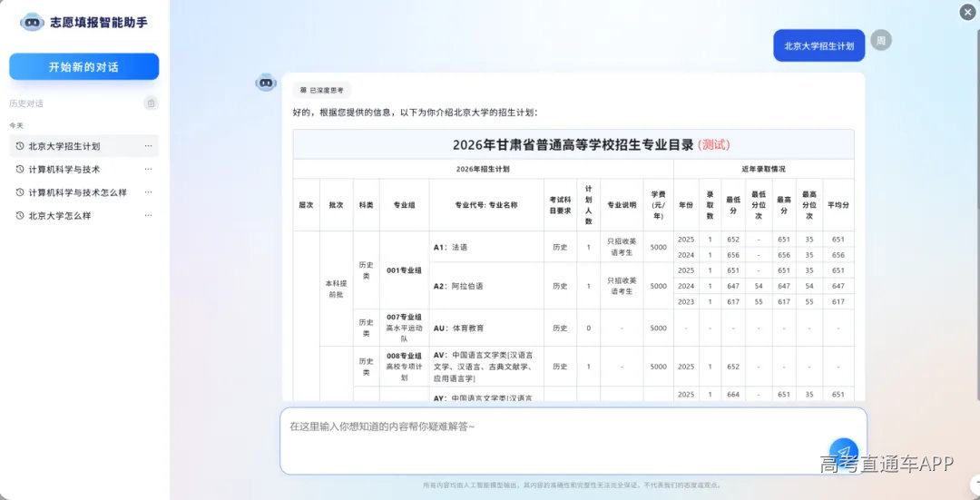Click the assistant robot avatar in chat
This screenshot has height=500, width=980.
pyautogui.click(x=266, y=82)
